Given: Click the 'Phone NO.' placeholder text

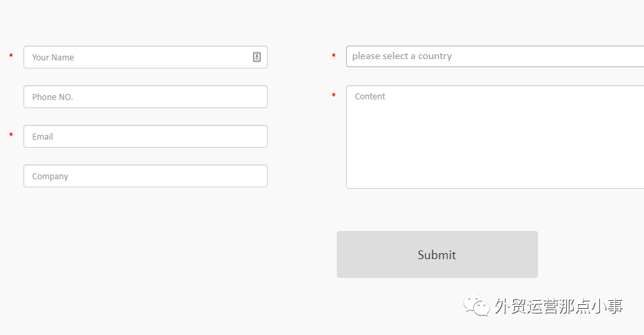Looking at the screenshot, I should (52, 97).
